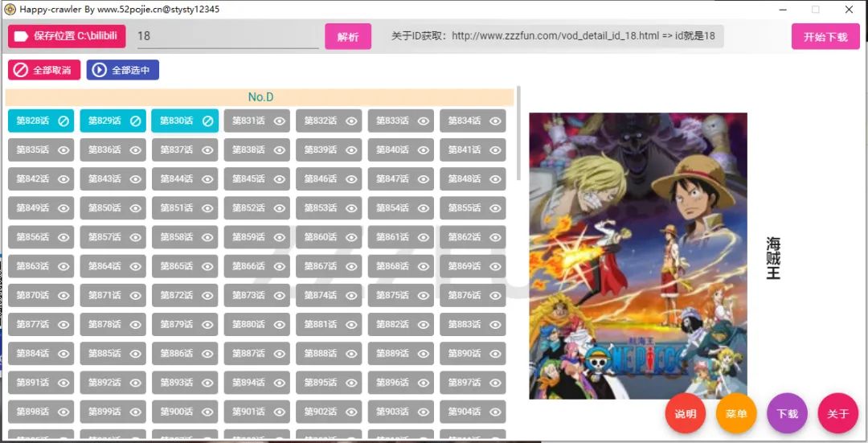The height and width of the screenshot is (443, 868).
Task: Minimize the Happy-crawler window
Action: point(784,10)
